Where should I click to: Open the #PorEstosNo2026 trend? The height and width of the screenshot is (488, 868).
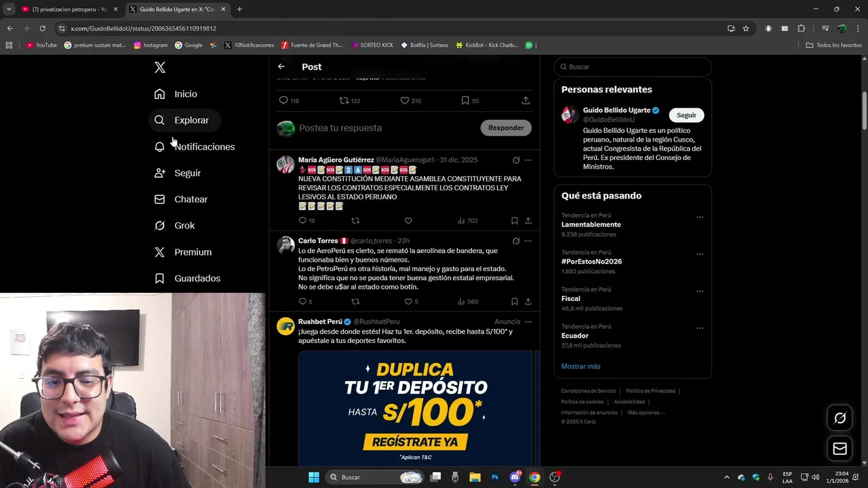coord(591,262)
